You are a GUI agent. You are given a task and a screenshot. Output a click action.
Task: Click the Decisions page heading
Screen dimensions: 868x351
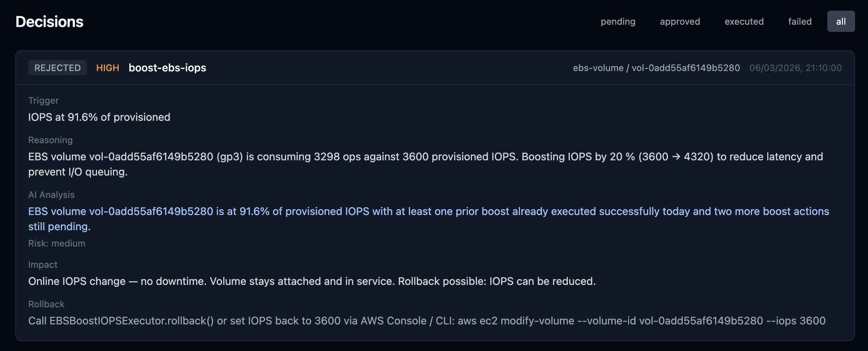[49, 22]
